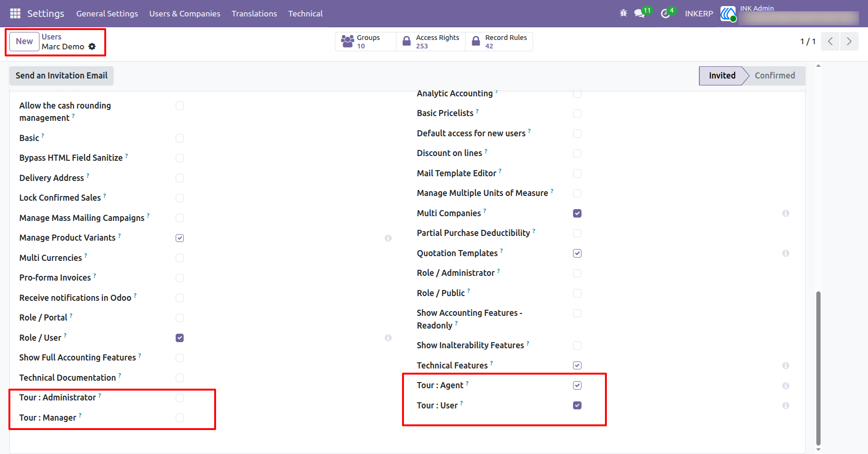Click info icon for Tour : User row
This screenshot has height=454, width=868.
tap(785, 406)
